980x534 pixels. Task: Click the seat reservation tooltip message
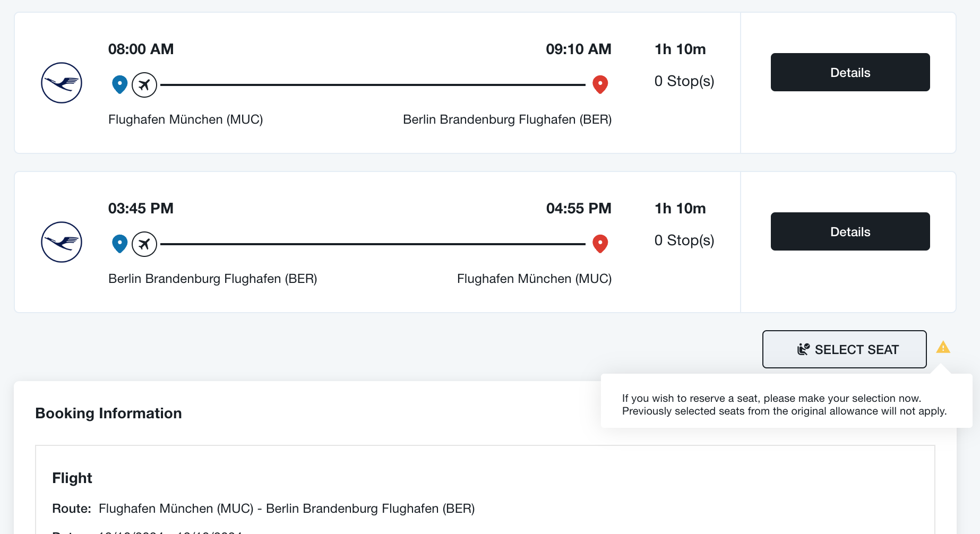784,404
